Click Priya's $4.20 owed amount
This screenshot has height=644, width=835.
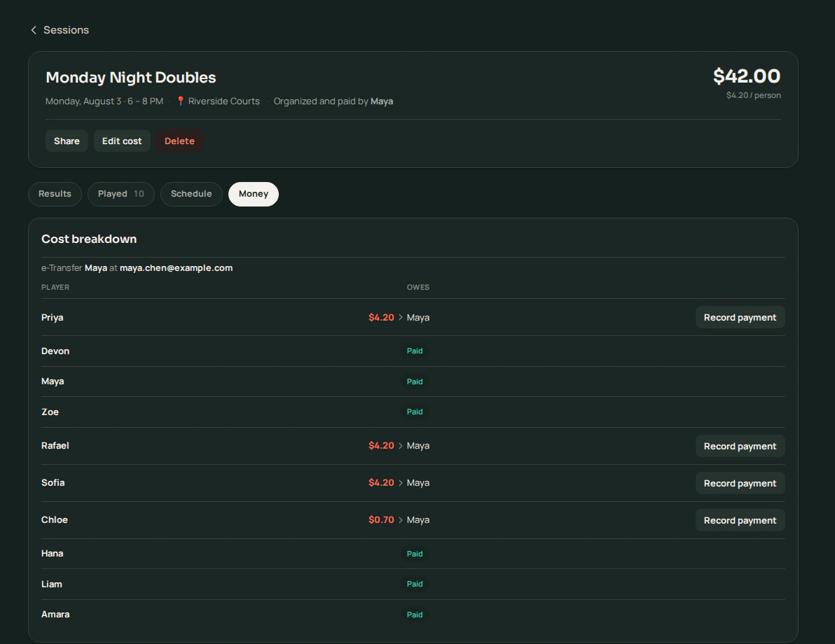tap(381, 317)
